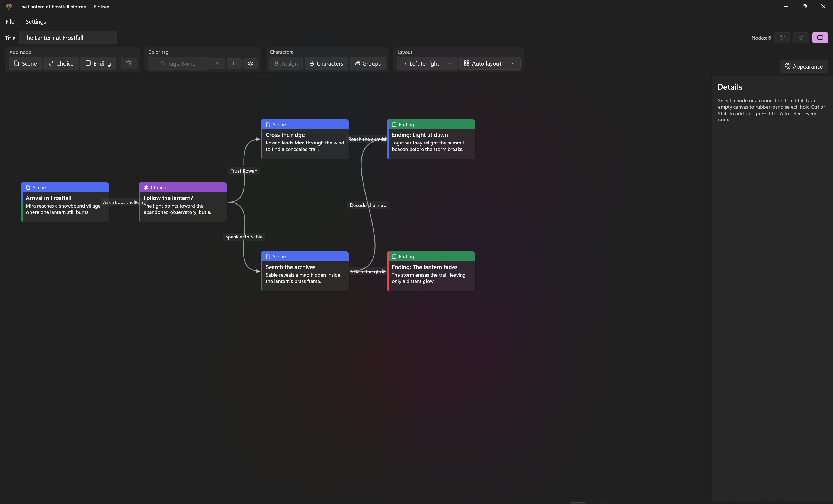Viewport: 833px width, 504px height.
Task: Minimize the Plotree window
Action: tap(786, 7)
